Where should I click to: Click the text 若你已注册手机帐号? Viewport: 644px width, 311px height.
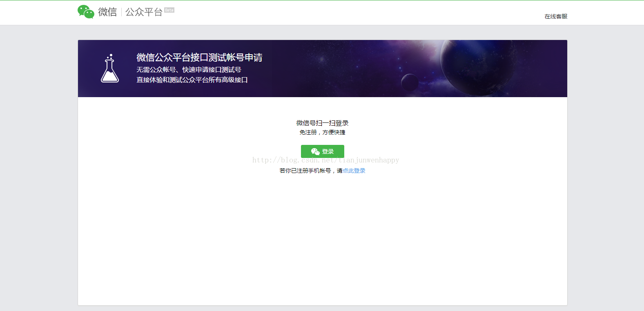point(305,171)
